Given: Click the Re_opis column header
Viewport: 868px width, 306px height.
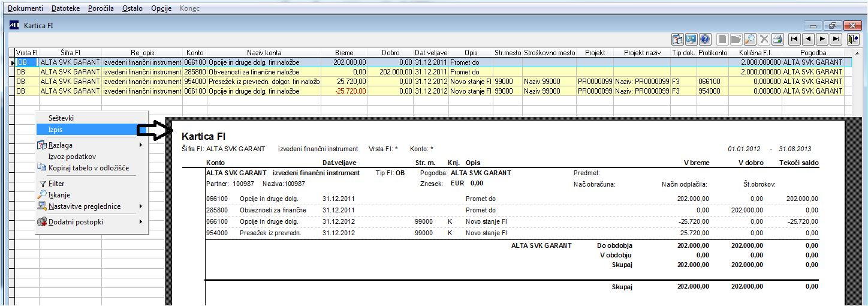Looking at the screenshot, I should 142,53.
